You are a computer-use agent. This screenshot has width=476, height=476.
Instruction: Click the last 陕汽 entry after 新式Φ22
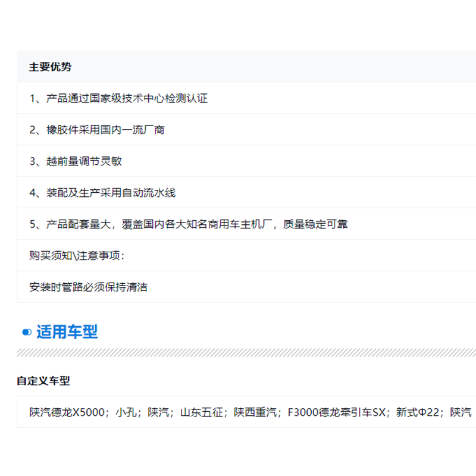click(x=461, y=412)
